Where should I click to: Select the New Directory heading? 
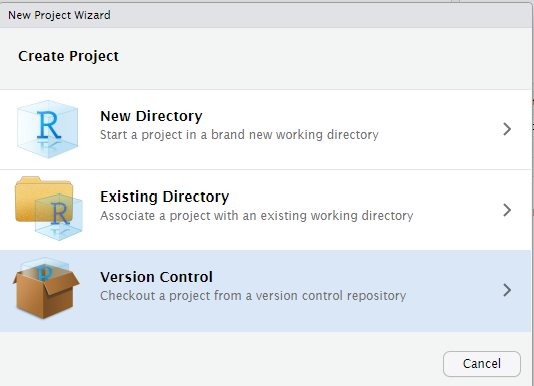[x=151, y=116]
